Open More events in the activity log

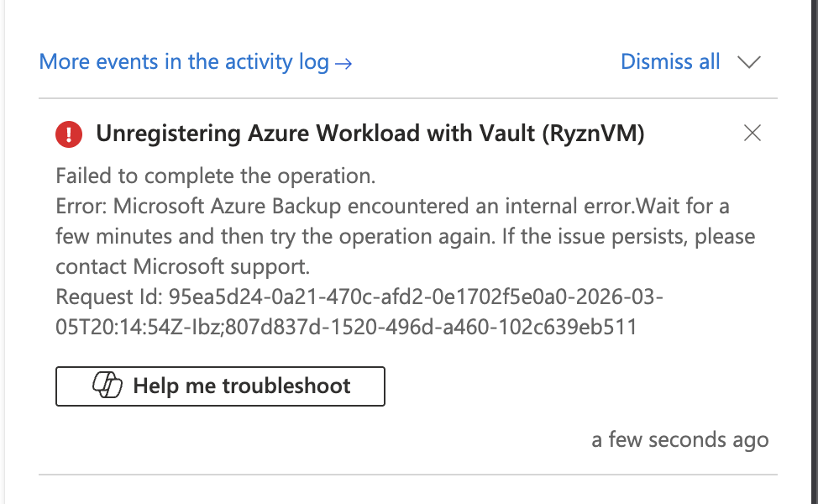pyautogui.click(x=184, y=62)
